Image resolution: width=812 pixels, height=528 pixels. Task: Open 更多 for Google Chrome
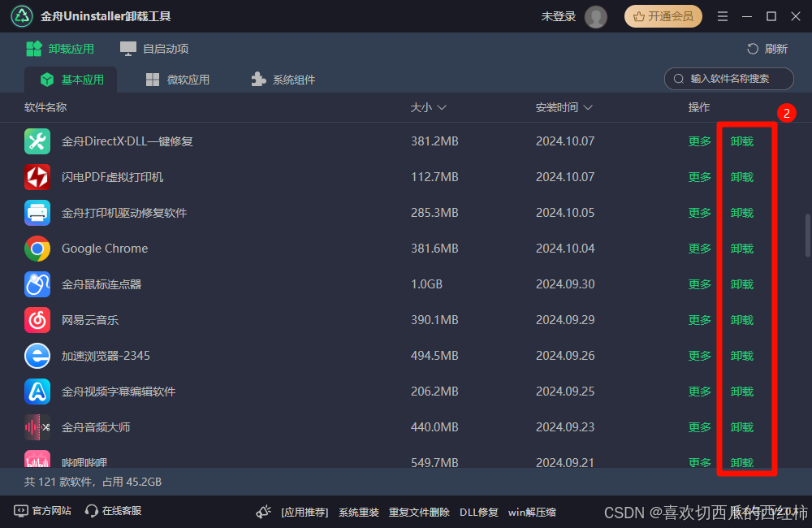pos(700,249)
